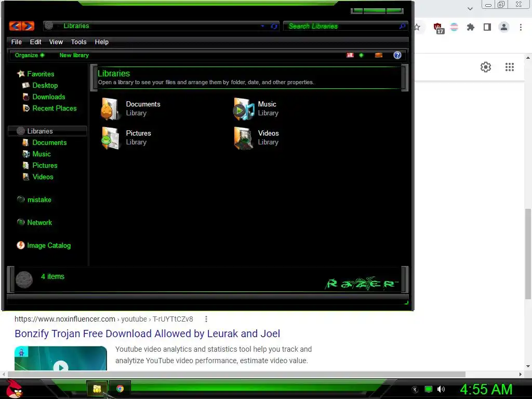Toggle the Chrome side panel icon

pyautogui.click(x=487, y=27)
